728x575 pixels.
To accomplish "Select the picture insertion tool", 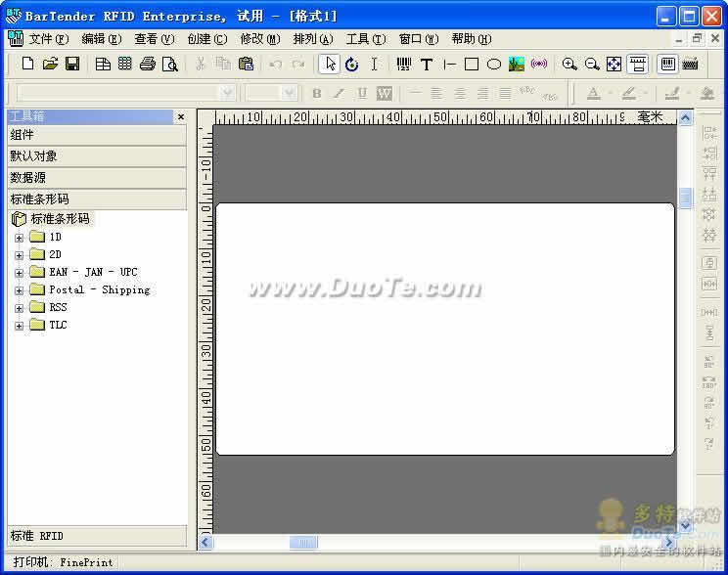I will (517, 65).
